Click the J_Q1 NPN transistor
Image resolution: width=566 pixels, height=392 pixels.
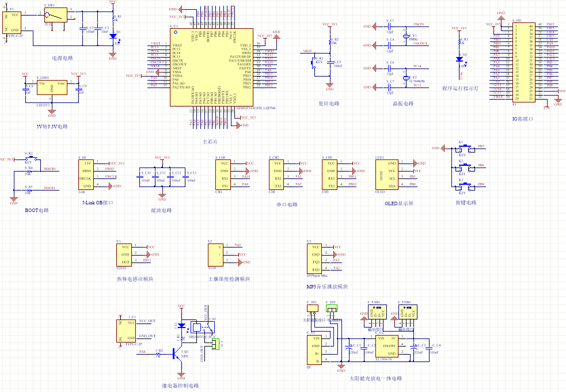[x=178, y=353]
